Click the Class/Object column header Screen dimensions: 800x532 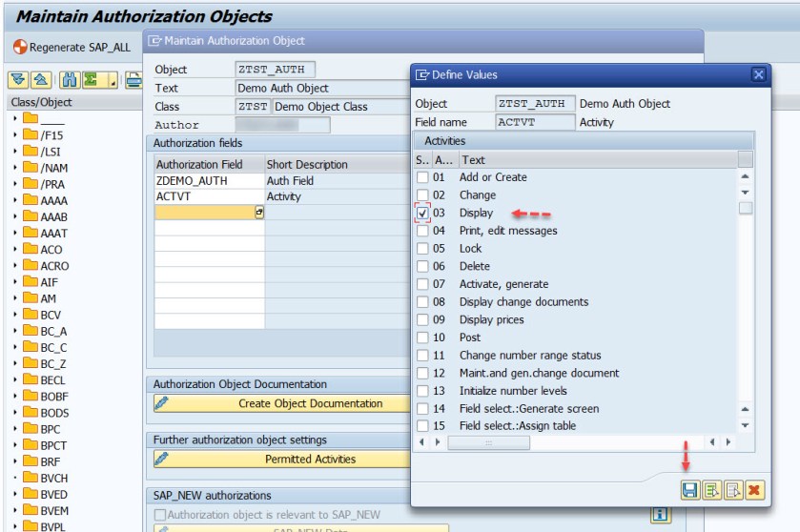point(74,102)
